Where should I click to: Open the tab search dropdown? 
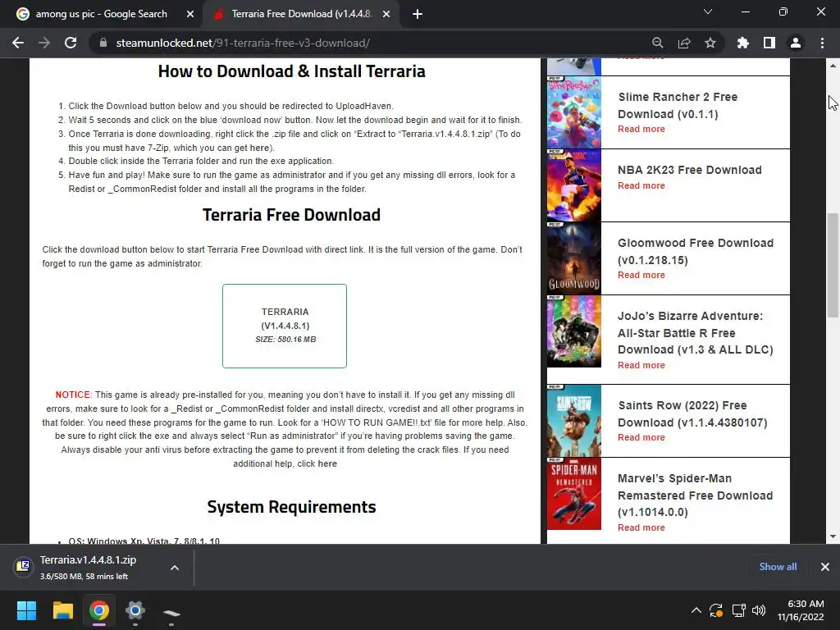708,11
